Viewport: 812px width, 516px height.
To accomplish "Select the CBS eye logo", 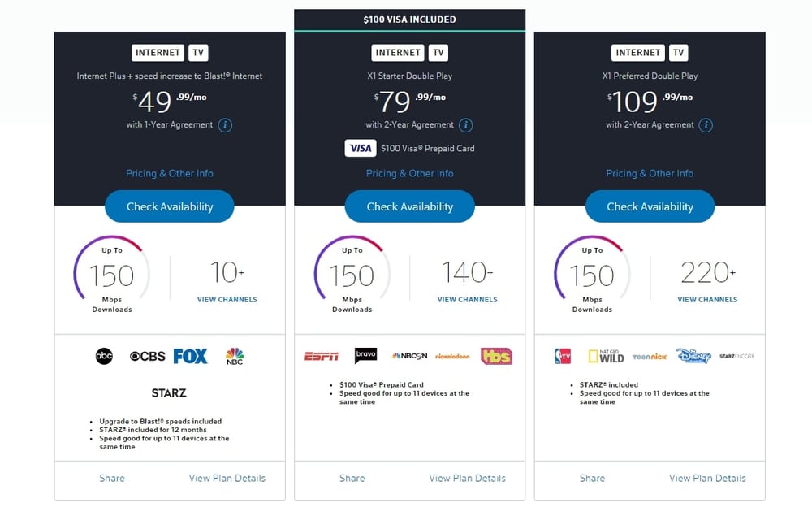I will click(142, 355).
